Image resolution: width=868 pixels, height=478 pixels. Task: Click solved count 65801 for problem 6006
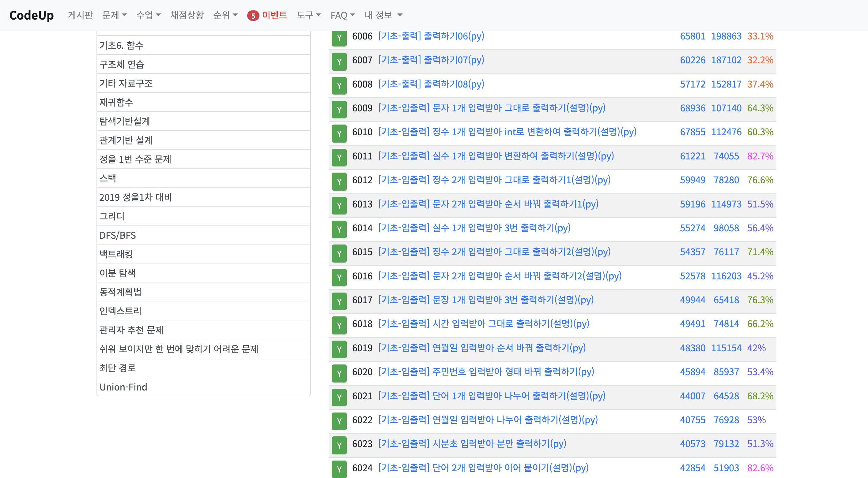693,36
